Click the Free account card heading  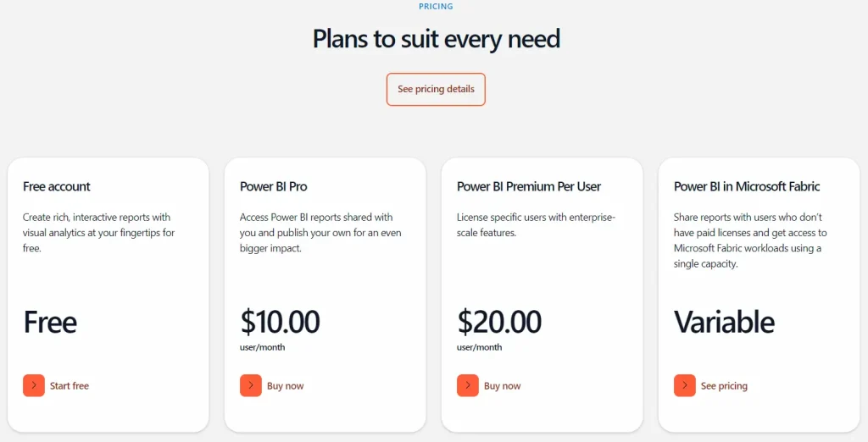(x=57, y=186)
